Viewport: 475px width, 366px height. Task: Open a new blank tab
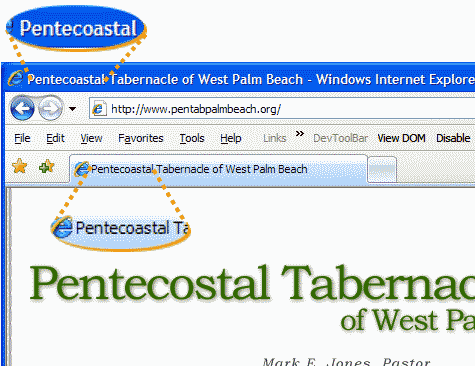382,169
